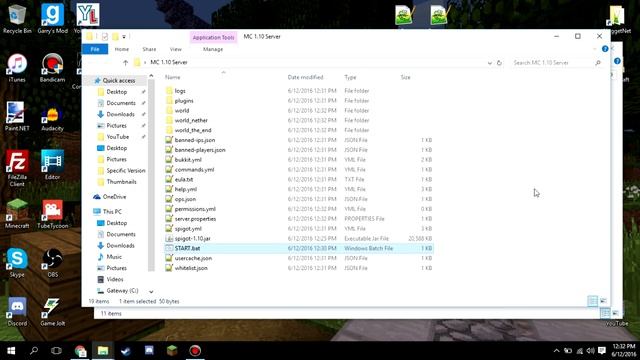Image resolution: width=640 pixels, height=360 pixels.
Task: Sort files by Size column header
Action: tap(405, 77)
